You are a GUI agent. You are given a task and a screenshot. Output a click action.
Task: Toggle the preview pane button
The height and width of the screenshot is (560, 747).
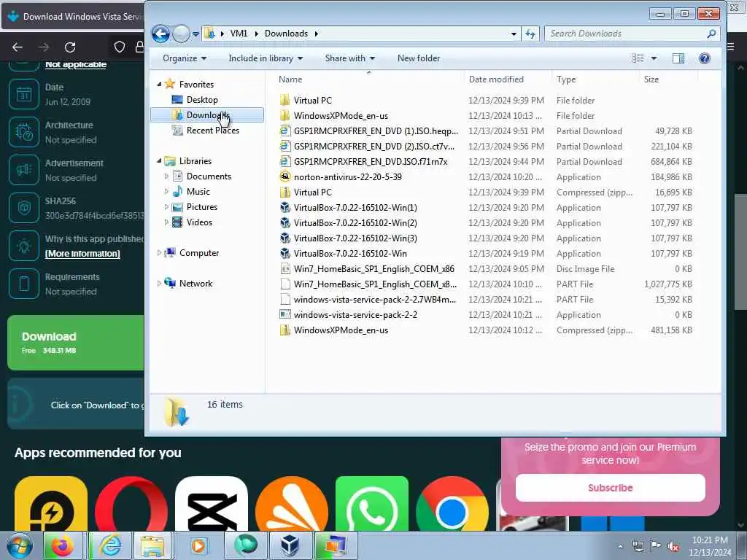(678, 58)
